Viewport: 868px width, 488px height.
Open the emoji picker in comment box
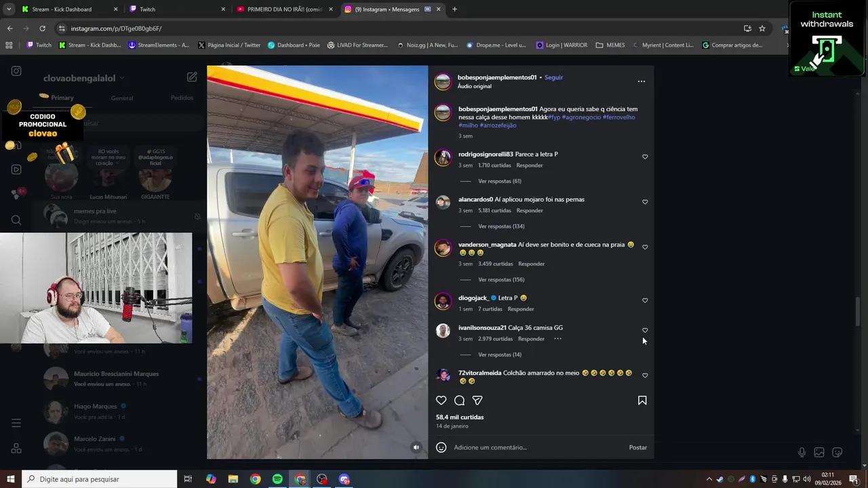coord(441,447)
